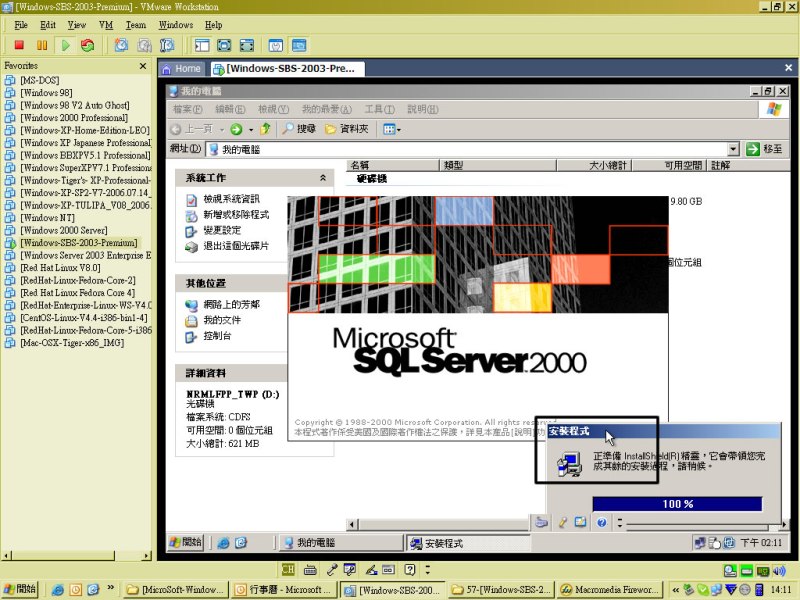Click the Summary view toolbar icon
Screen dimensions: 800x600
(276, 45)
